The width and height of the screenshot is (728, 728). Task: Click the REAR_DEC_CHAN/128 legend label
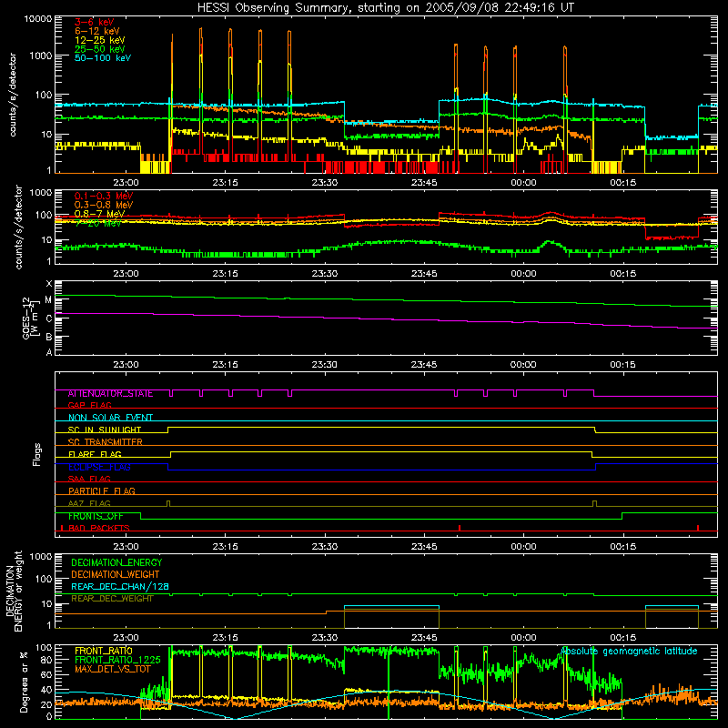(x=120, y=586)
